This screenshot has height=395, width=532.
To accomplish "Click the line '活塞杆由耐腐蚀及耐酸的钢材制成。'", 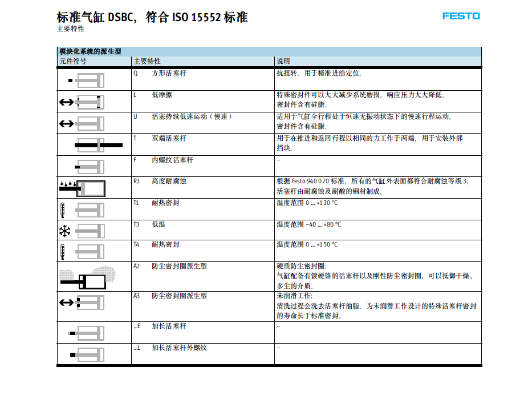I will point(330,191).
